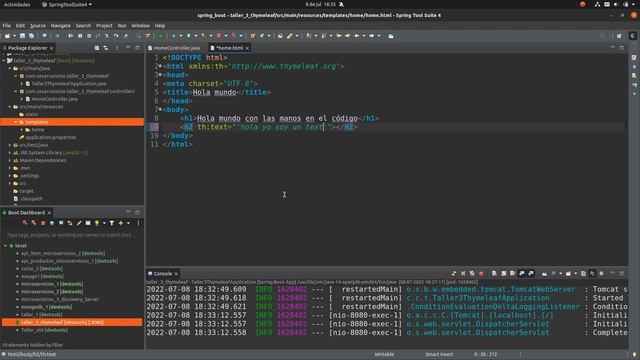
Task: Click the volume icon in system tray
Action: click(616, 4)
